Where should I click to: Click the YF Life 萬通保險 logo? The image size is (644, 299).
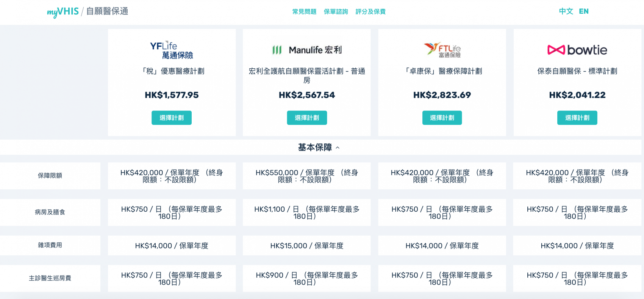pyautogui.click(x=172, y=50)
